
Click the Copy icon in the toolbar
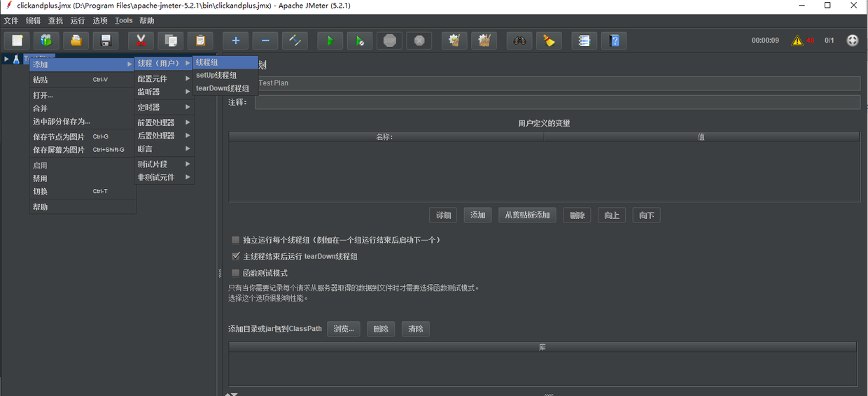coord(170,41)
